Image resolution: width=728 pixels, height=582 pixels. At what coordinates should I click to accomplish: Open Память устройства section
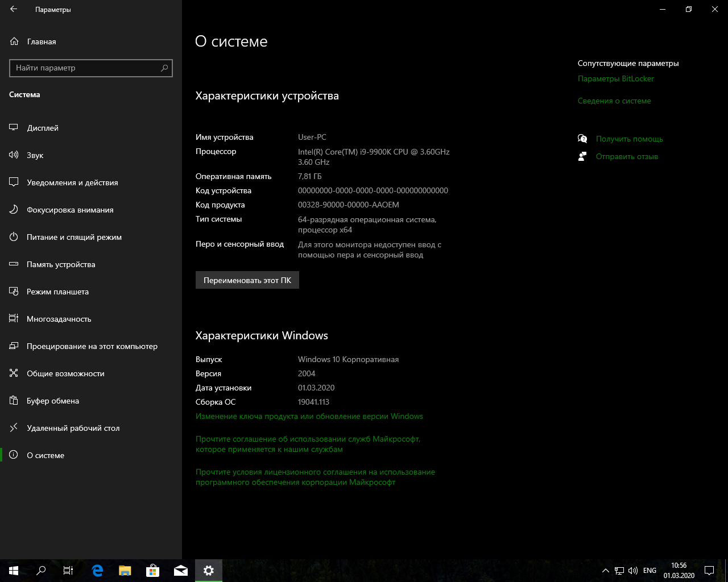[x=91, y=264]
